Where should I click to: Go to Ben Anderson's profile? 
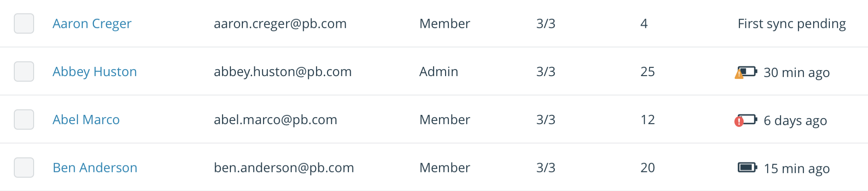pos(95,167)
